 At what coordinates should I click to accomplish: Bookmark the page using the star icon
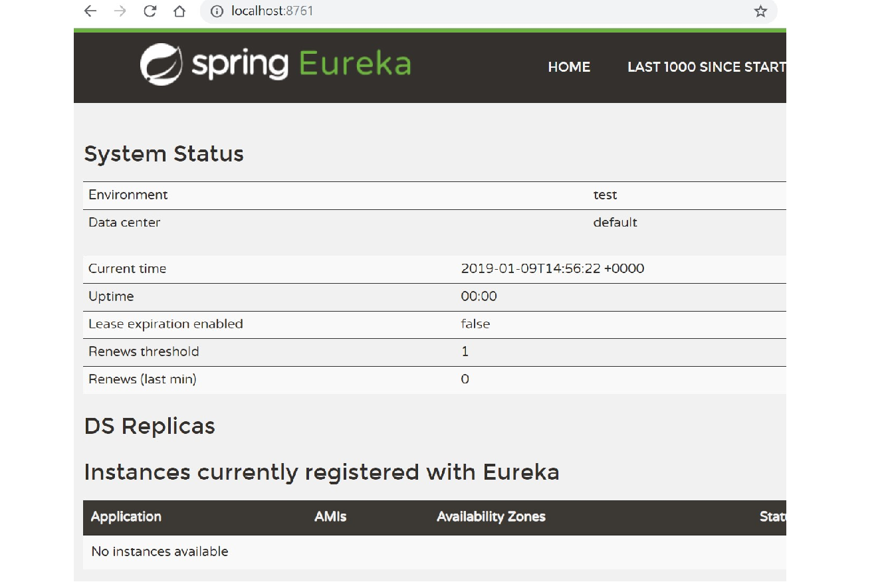click(760, 11)
